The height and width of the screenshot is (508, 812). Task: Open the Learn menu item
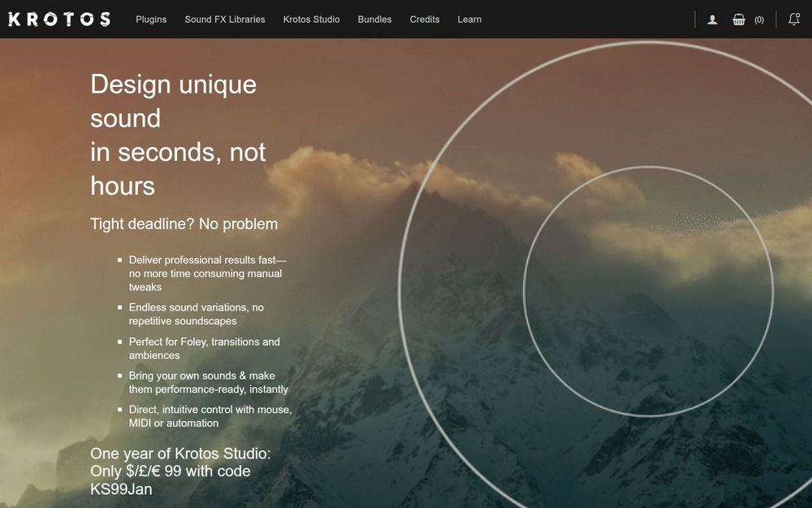tap(469, 20)
